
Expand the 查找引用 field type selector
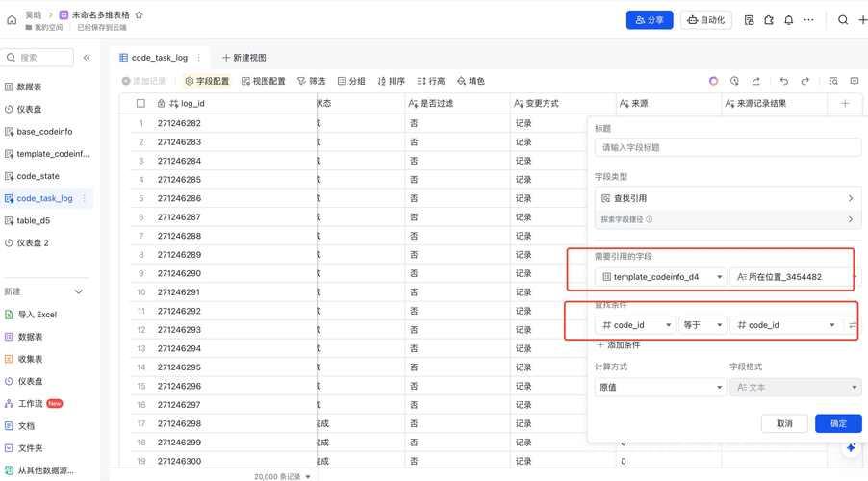coord(728,198)
